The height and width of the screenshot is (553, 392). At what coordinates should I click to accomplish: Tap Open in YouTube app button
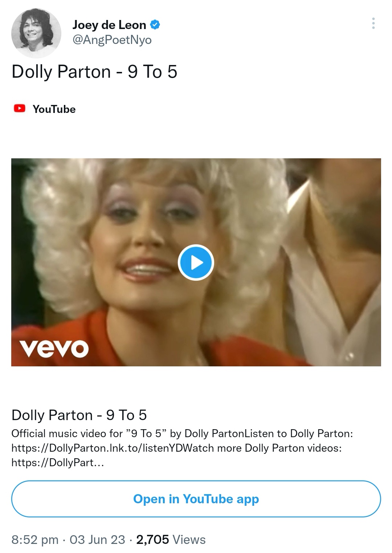(196, 499)
